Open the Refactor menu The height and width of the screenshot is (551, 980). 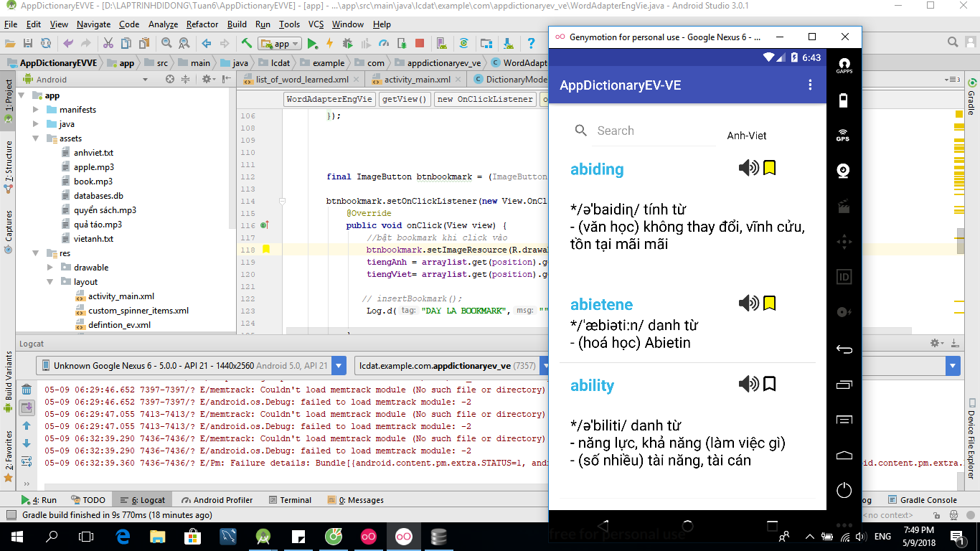click(x=202, y=24)
